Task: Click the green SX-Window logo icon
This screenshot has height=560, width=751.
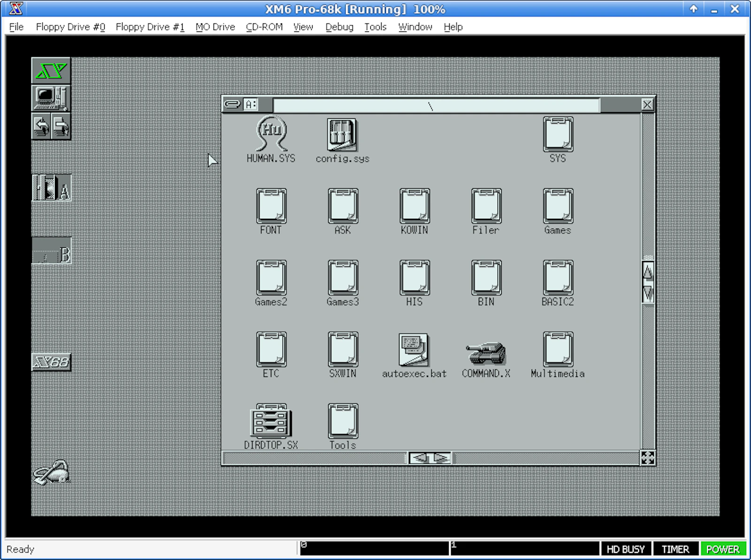Action: coord(51,71)
